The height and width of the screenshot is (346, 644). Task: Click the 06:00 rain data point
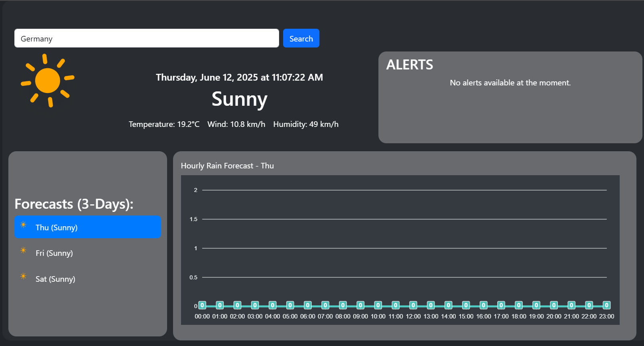[x=307, y=305]
